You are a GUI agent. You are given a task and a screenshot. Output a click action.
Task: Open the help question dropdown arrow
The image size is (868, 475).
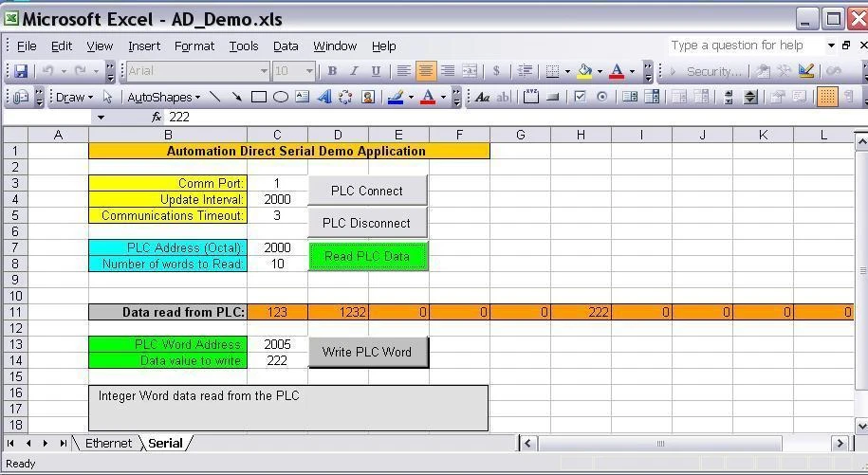click(x=831, y=46)
